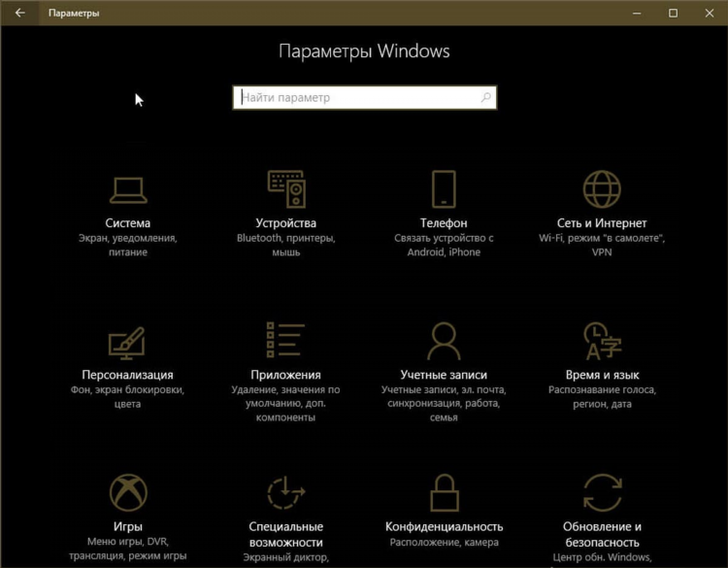Open the Система laptop icon

pyautogui.click(x=128, y=190)
